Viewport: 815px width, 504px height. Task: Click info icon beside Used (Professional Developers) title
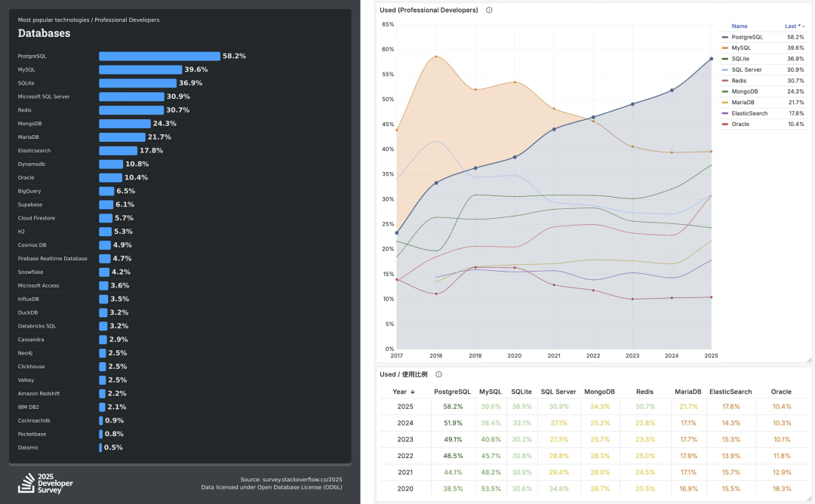pyautogui.click(x=489, y=10)
